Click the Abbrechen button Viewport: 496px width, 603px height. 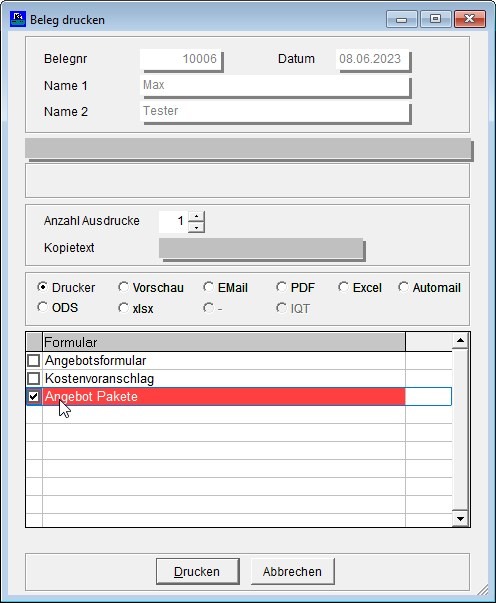point(293,571)
